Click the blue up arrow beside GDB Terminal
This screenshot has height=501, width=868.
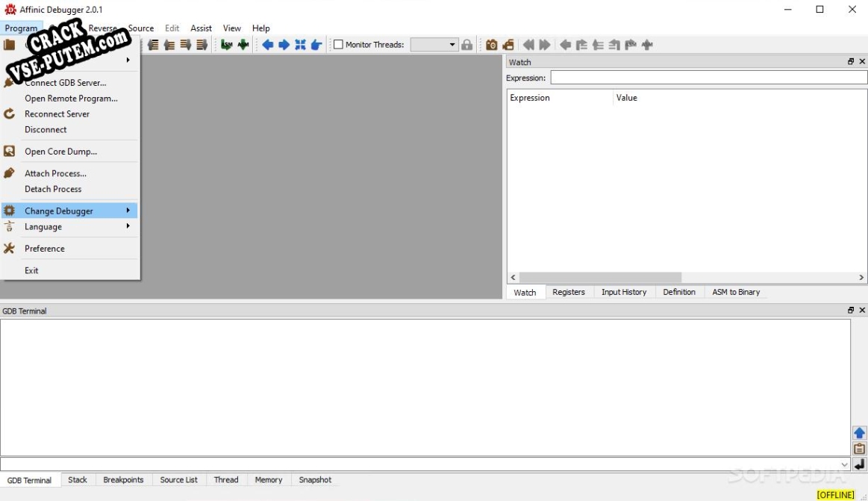tap(859, 433)
